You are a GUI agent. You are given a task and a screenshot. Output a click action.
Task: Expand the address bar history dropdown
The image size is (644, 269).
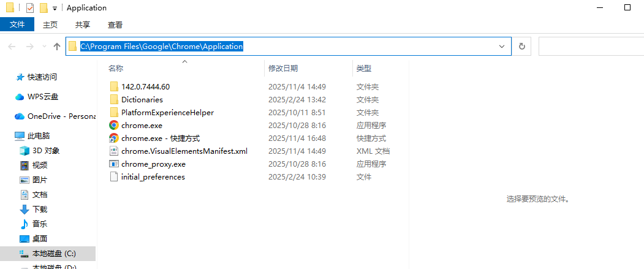pyautogui.click(x=502, y=47)
